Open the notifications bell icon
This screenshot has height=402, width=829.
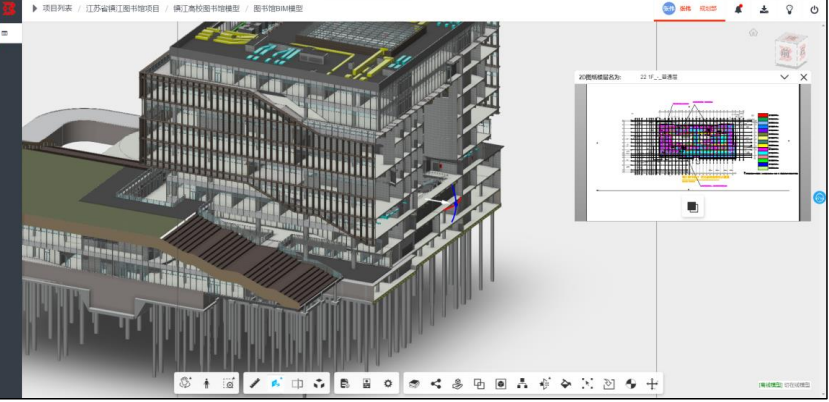(739, 9)
